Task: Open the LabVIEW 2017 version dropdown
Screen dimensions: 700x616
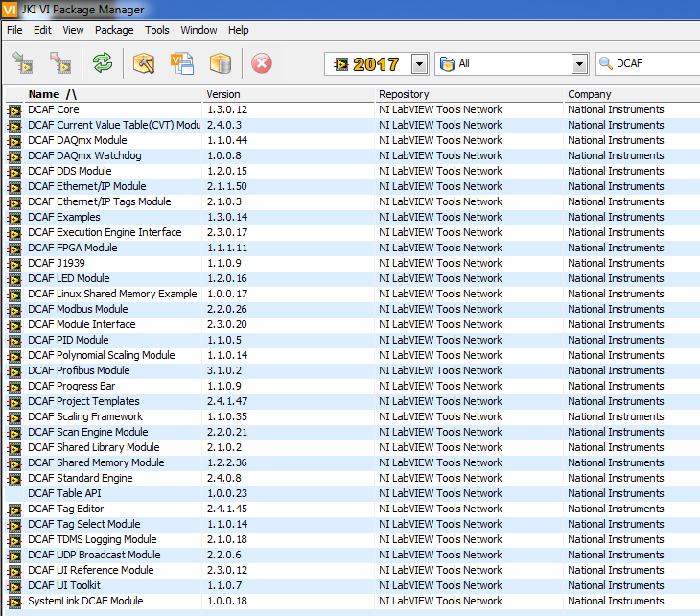Action: 419,64
